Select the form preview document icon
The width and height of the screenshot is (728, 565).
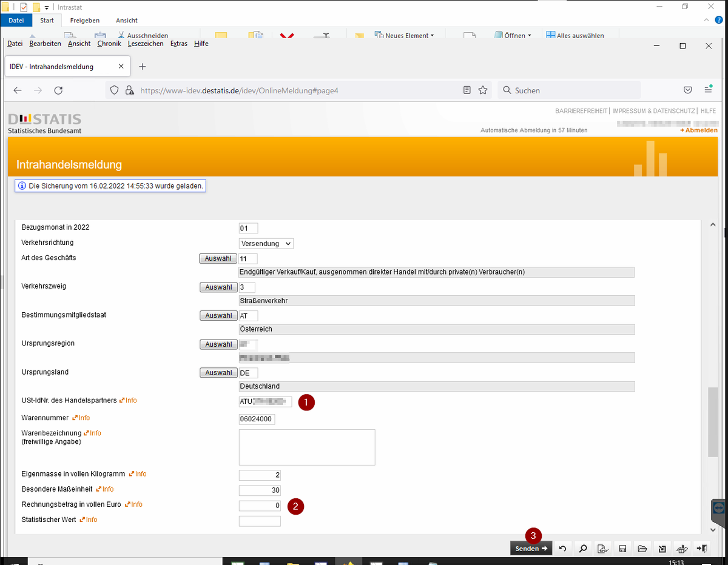(x=602, y=548)
